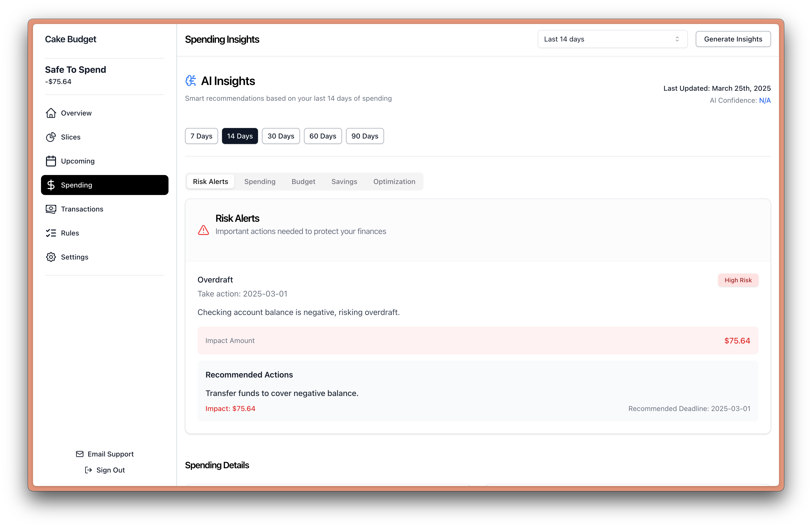Switch to the Savings tab
812x528 pixels.
(x=344, y=181)
